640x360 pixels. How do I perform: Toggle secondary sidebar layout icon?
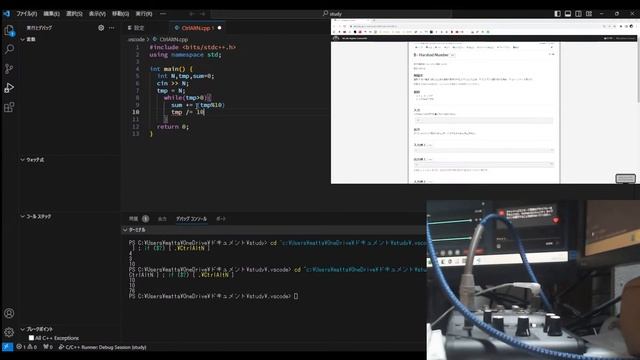[x=578, y=13]
